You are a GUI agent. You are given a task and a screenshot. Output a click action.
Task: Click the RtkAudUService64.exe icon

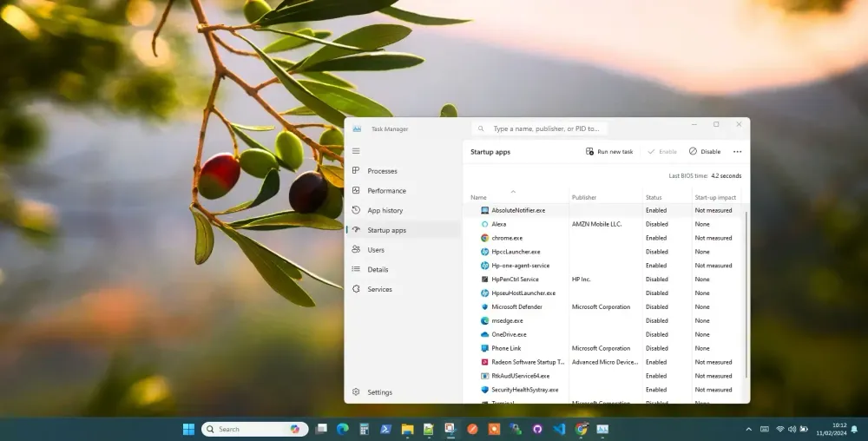click(485, 376)
